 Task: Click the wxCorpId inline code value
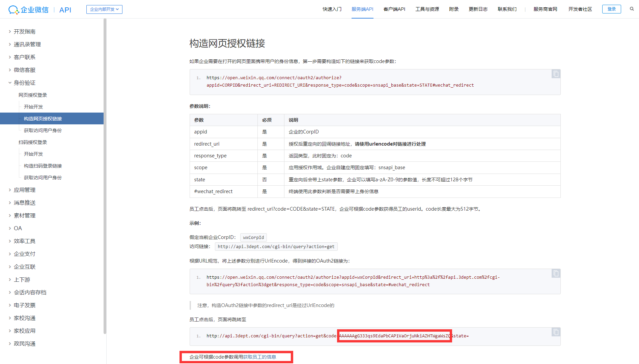pos(253,238)
